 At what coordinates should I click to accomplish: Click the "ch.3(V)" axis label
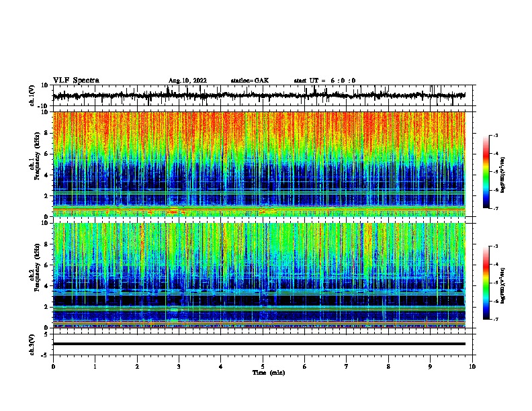(32, 345)
